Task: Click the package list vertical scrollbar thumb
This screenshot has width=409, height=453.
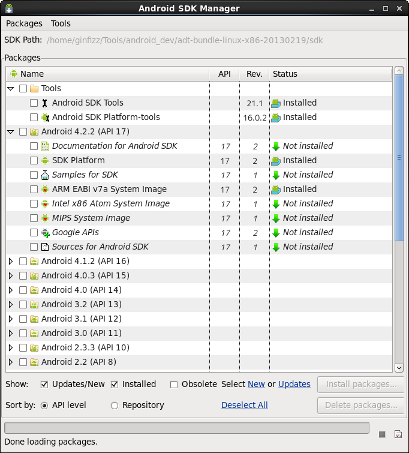Action: point(399,158)
